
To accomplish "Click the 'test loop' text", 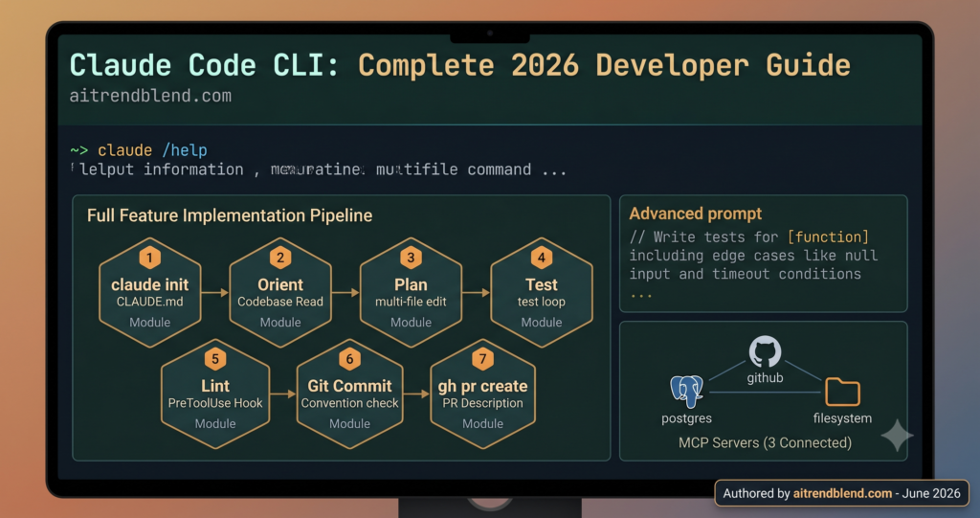I will pyautogui.click(x=542, y=302).
